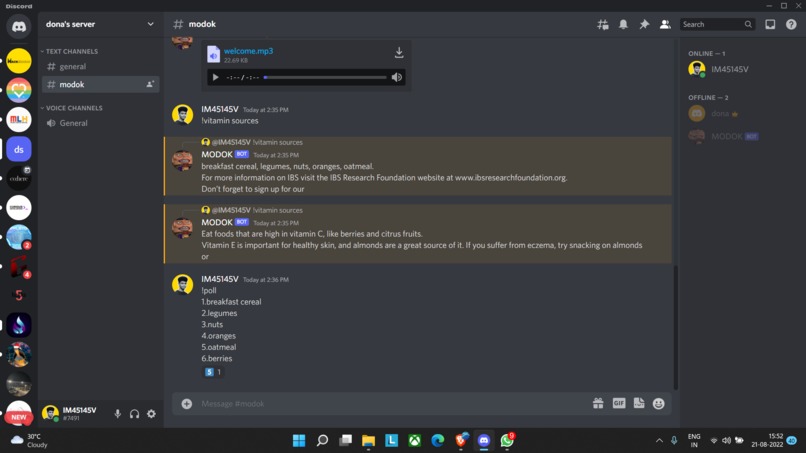Open the blue flame server icon
Viewport: 806px width, 453px height.
click(19, 325)
